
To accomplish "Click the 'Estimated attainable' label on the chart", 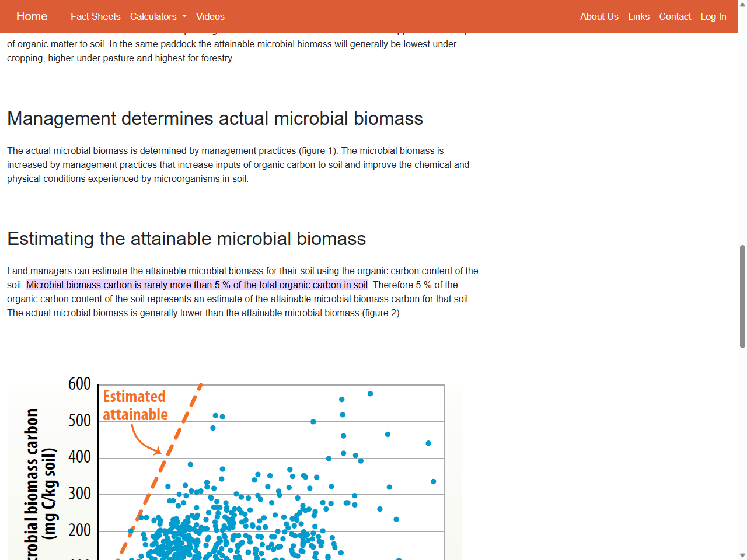I will tap(135, 405).
